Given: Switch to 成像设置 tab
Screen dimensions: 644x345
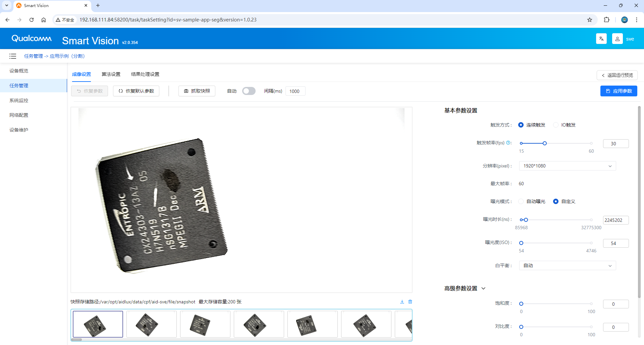Looking at the screenshot, I should point(82,74).
